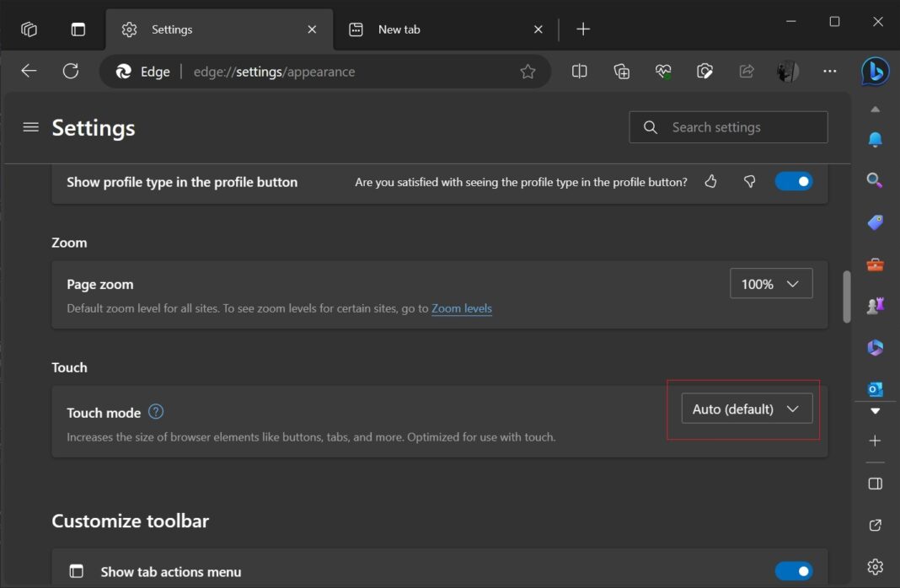The image size is (900, 588).
Task: Open the Outlook sidebar panel
Action: tap(874, 389)
